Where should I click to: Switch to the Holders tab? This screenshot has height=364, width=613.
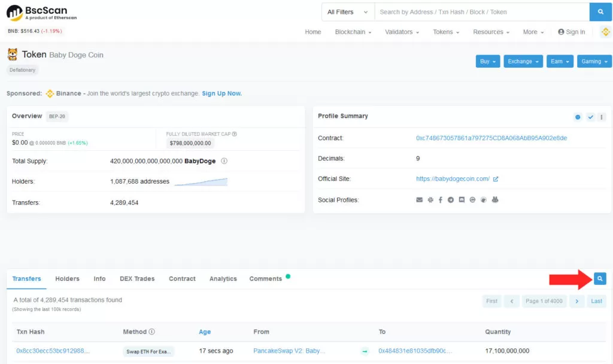coord(67,279)
